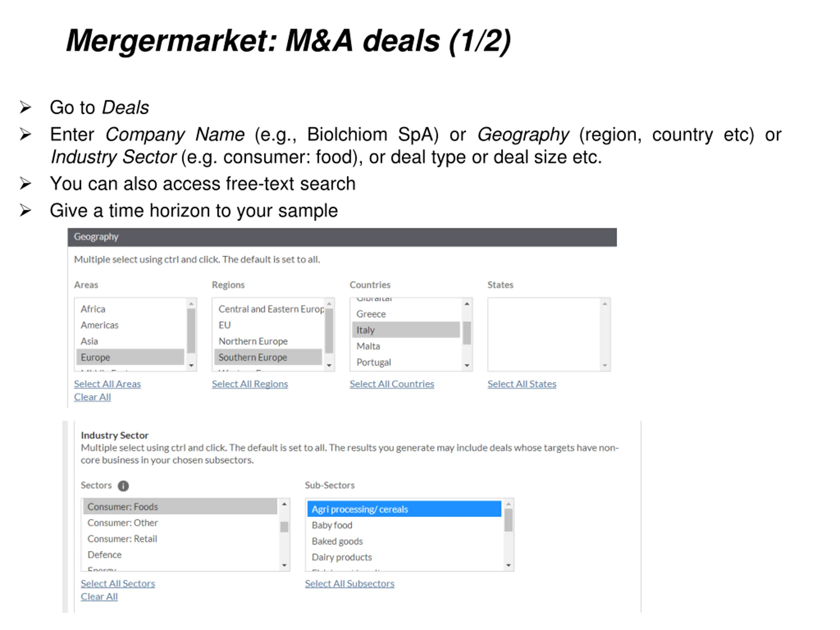Click Sub-Sectors list scroll-down arrow
The height and width of the screenshot is (630, 840).
click(509, 565)
